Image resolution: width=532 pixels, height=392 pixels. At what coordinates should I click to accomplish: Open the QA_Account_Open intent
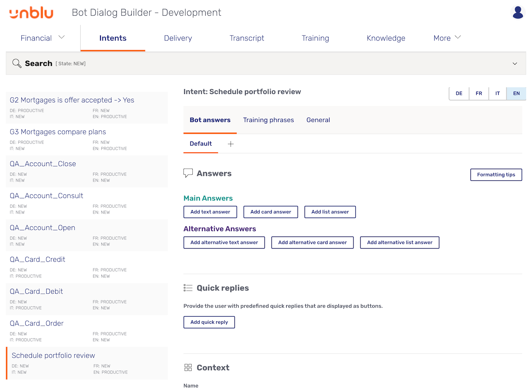(42, 228)
